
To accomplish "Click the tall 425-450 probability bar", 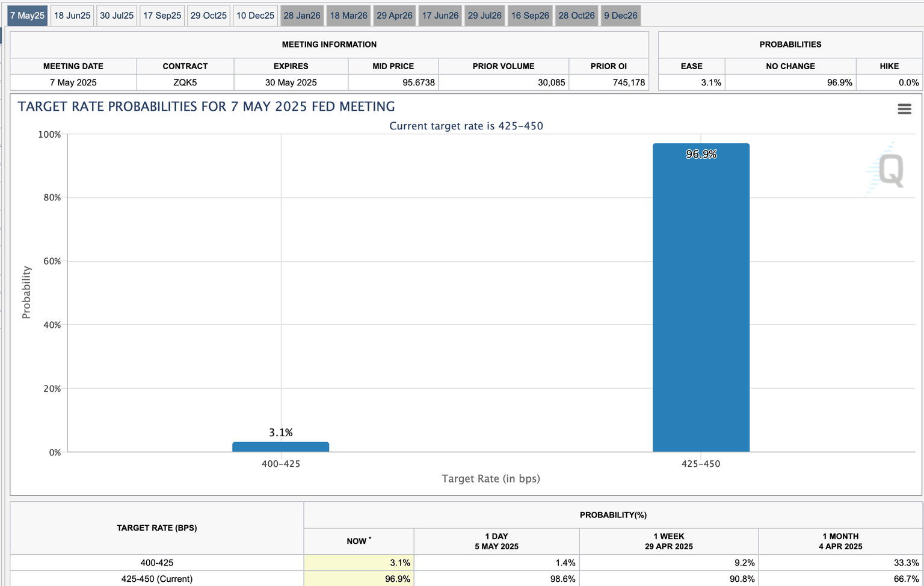I will [701, 301].
